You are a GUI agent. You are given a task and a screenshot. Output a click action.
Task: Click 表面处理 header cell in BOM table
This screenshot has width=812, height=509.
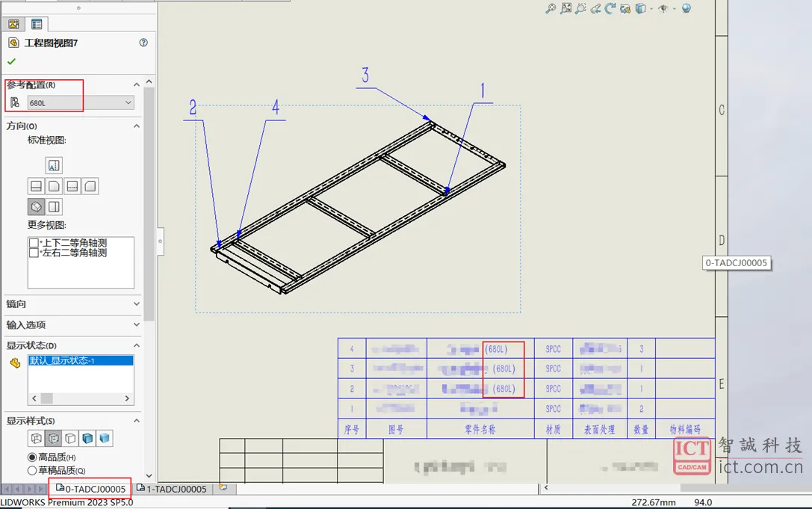pos(600,429)
